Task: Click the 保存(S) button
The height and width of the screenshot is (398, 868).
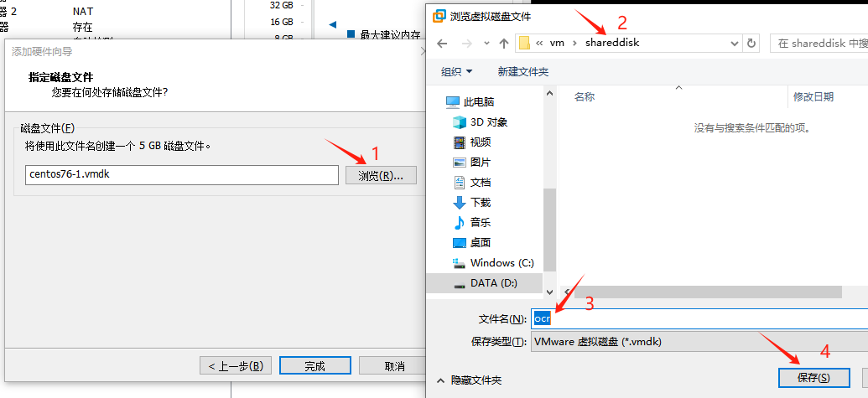Action: point(813,378)
